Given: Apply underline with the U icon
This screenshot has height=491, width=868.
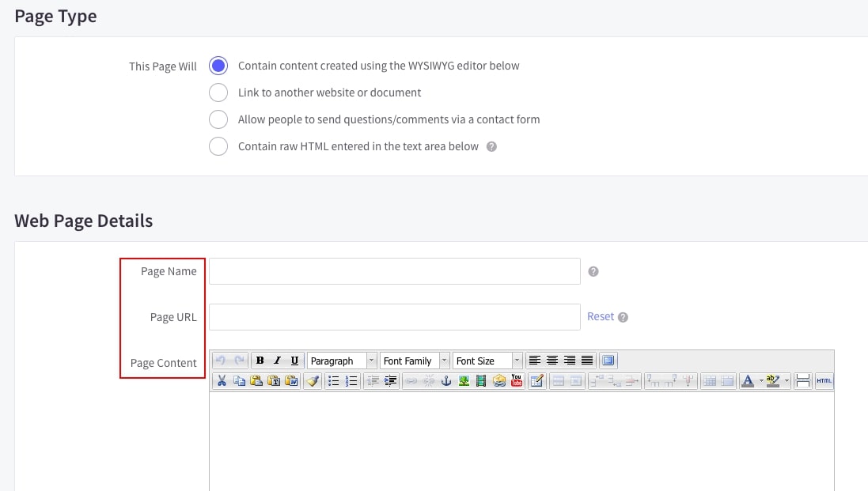Looking at the screenshot, I should click(x=294, y=361).
